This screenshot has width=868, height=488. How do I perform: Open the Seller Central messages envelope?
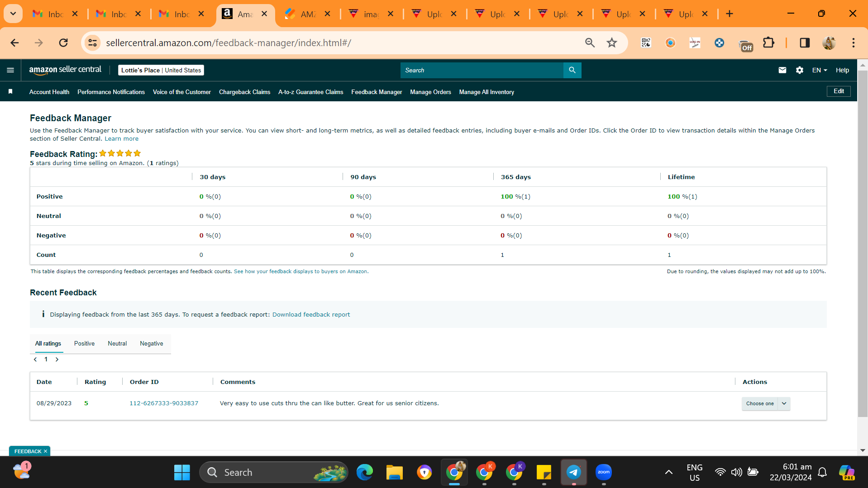tap(782, 70)
